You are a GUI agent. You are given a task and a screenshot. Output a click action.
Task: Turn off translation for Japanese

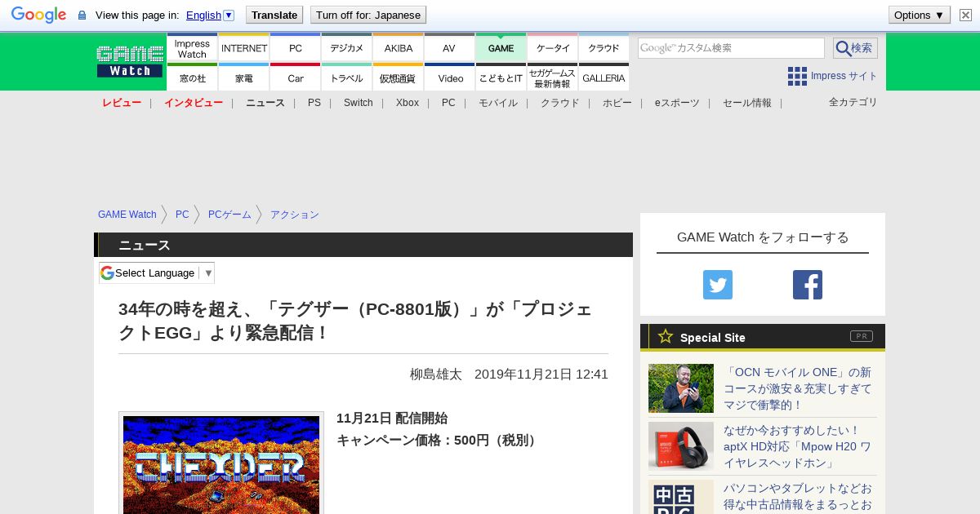[x=368, y=15]
